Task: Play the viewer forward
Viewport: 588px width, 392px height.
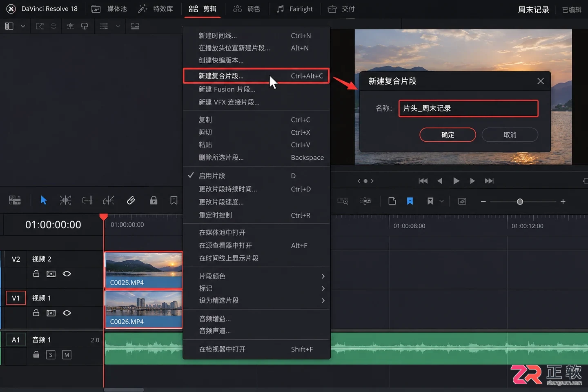Action: tap(456, 181)
